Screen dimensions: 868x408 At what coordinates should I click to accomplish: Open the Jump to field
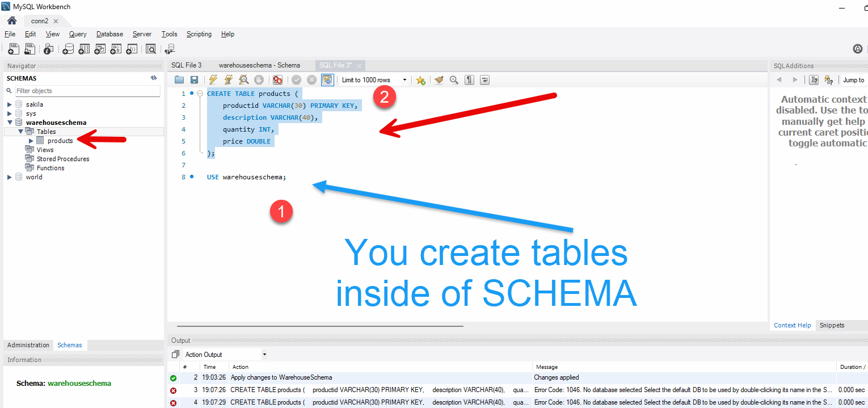[x=854, y=80]
